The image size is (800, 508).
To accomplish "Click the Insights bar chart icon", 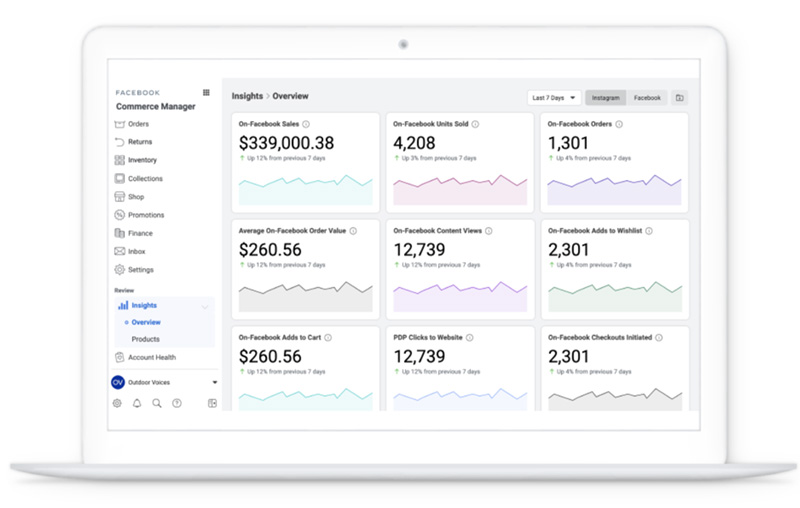I will click(x=123, y=305).
